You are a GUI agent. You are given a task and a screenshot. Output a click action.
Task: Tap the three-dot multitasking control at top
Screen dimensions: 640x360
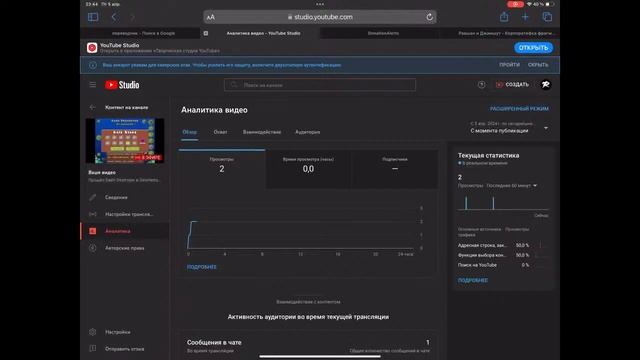pyautogui.click(x=320, y=4)
